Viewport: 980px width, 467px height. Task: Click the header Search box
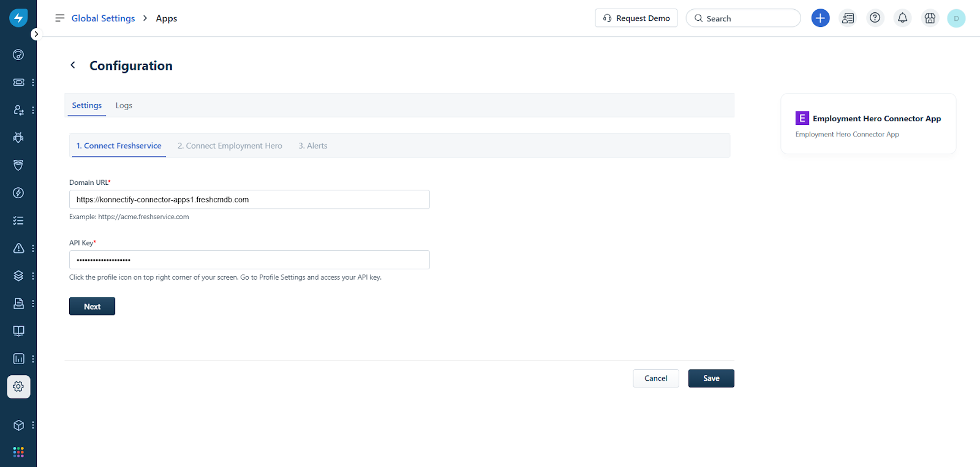pyautogui.click(x=743, y=18)
